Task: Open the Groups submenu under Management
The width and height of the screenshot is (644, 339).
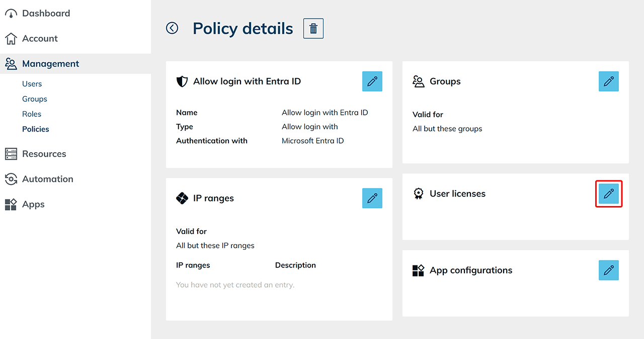Action: tap(35, 99)
